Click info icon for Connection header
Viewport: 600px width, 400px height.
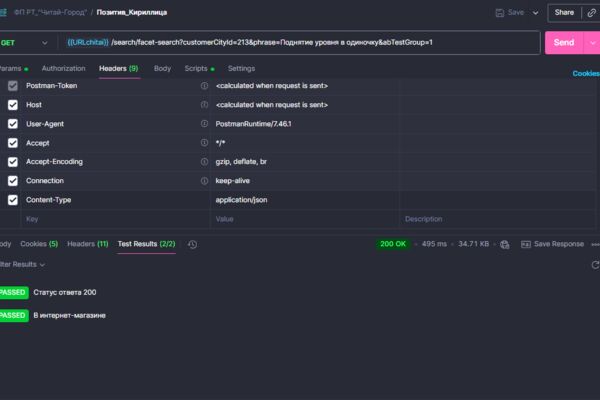coord(204,181)
